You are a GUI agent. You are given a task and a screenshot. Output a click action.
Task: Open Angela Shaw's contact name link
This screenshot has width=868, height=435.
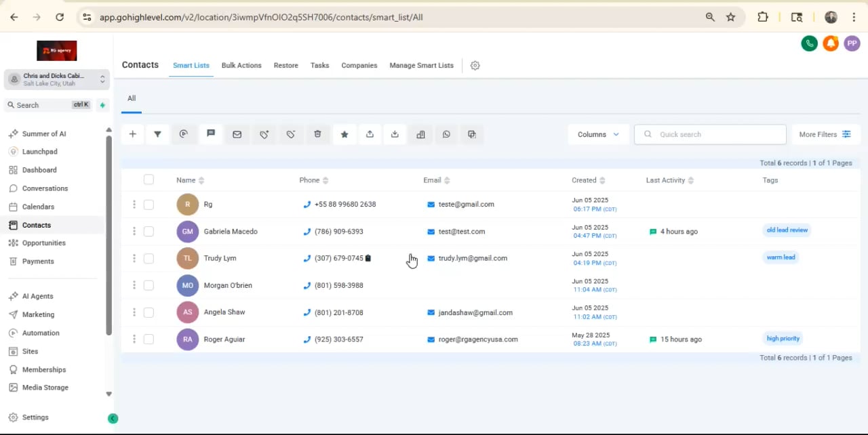point(224,312)
